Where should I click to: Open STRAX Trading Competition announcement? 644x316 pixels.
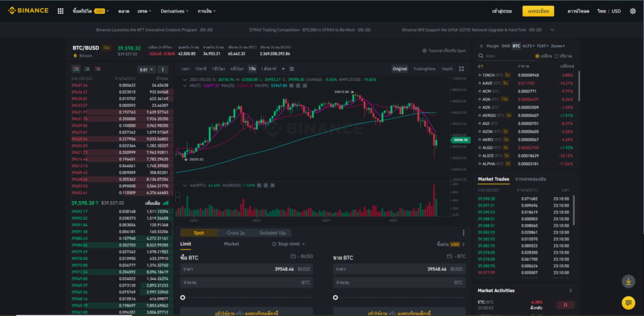tap(309, 30)
